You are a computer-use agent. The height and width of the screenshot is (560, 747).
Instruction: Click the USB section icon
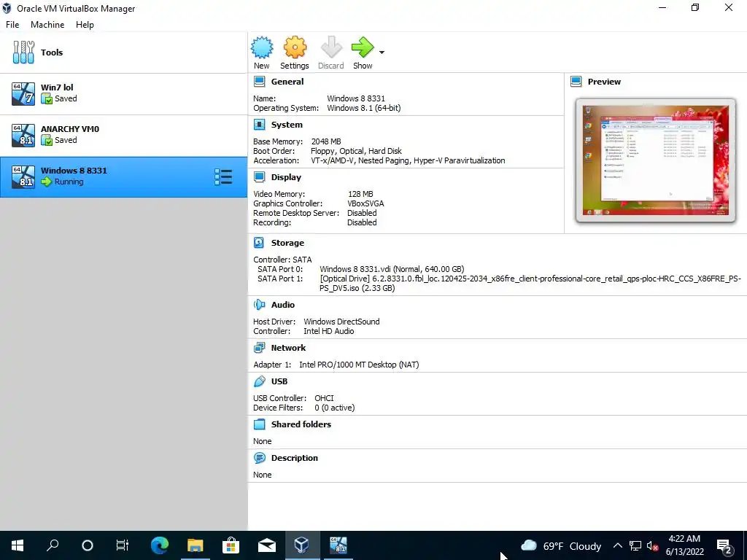pos(259,381)
